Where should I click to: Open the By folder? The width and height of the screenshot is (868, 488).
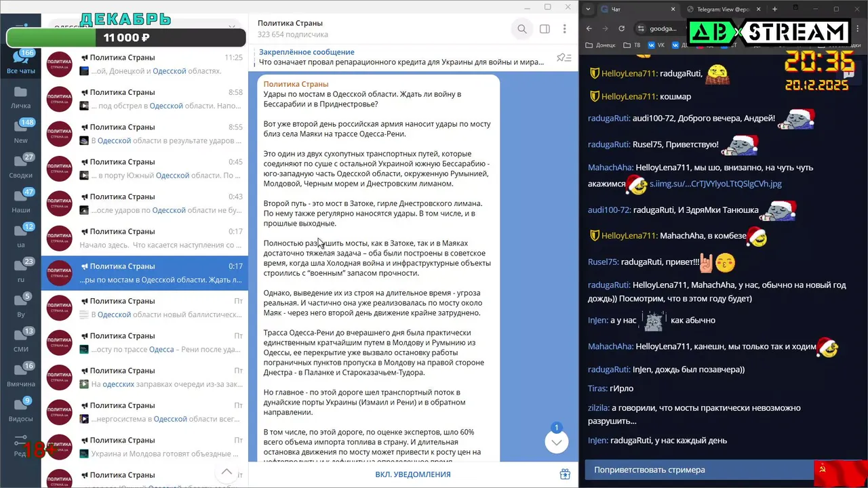(x=21, y=306)
